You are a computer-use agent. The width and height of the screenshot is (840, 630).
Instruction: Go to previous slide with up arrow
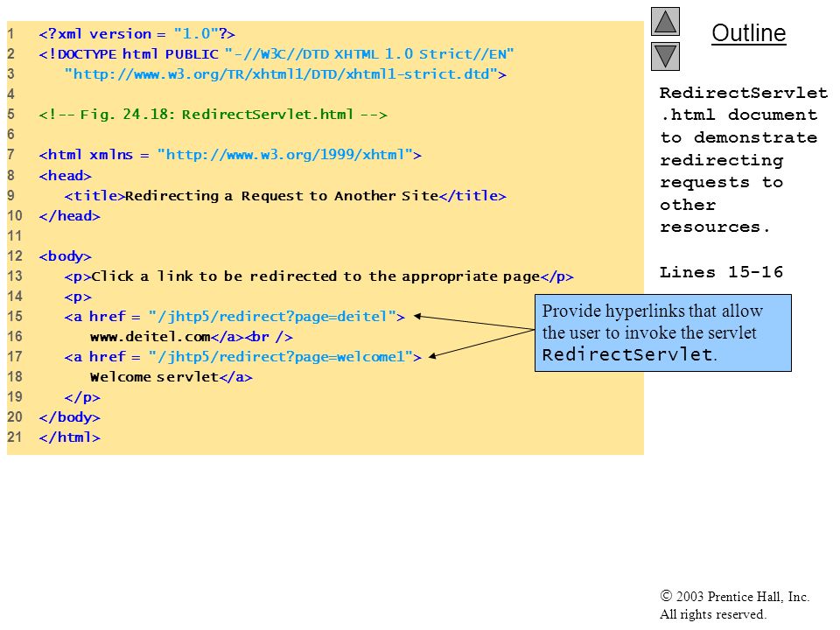coord(665,21)
